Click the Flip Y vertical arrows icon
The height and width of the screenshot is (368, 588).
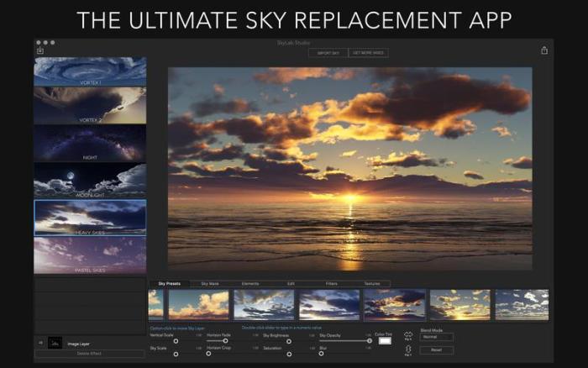pos(408,348)
